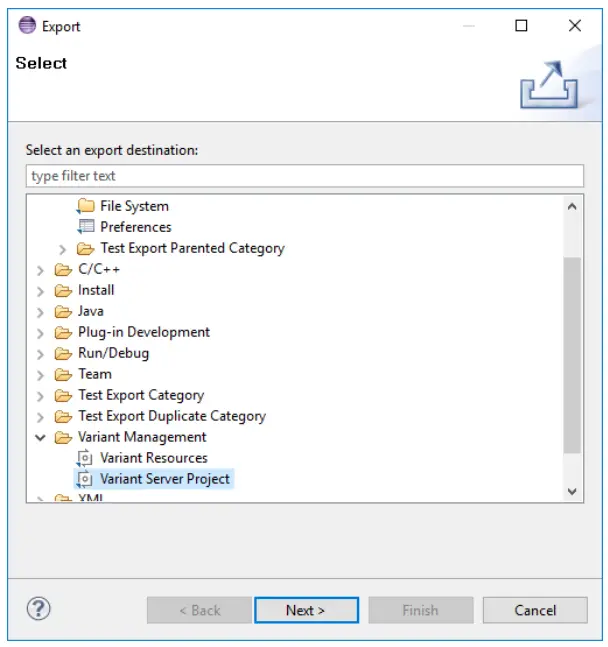Image resolution: width=608 pixels, height=647 pixels.
Task: Click the Help question mark icon
Action: click(39, 609)
